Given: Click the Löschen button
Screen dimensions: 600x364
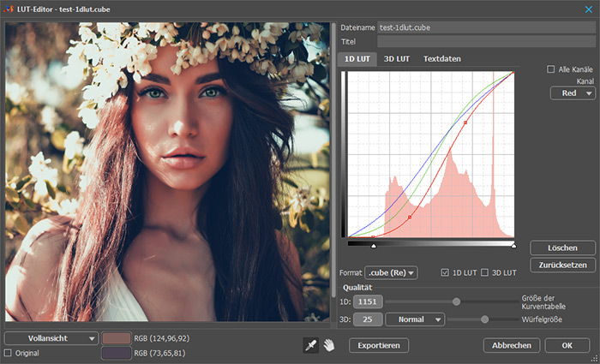Looking at the screenshot, I should click(x=562, y=248).
